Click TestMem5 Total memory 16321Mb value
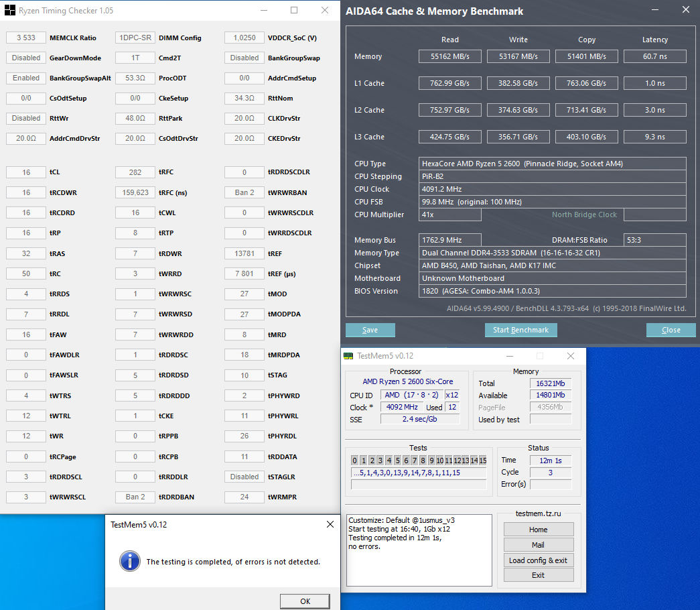Screen dimensions: 700x610 point(551,383)
